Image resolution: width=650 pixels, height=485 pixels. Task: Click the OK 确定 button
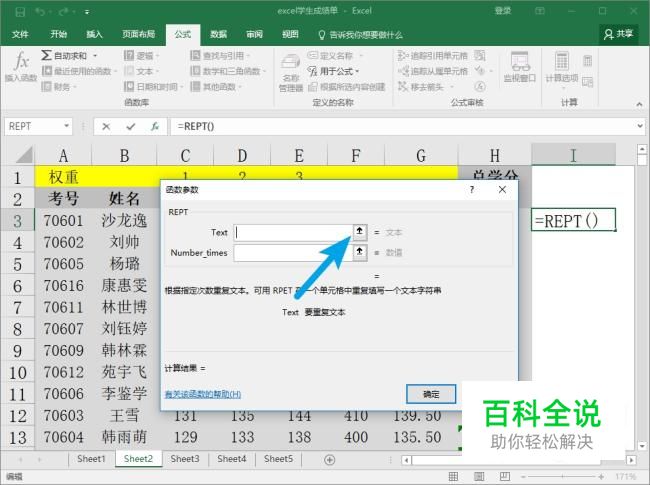[431, 394]
